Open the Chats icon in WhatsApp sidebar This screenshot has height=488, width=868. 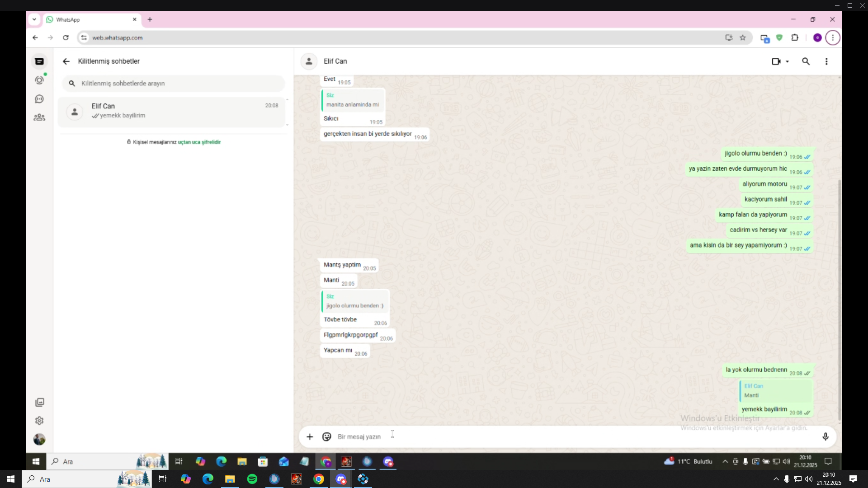coord(39,61)
